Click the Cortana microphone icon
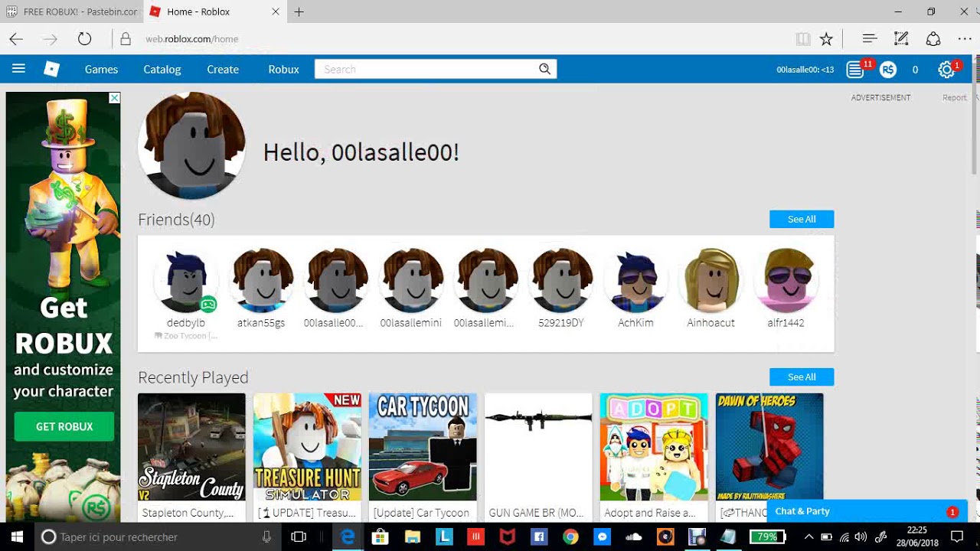Viewport: 980px width, 551px height. 266,537
